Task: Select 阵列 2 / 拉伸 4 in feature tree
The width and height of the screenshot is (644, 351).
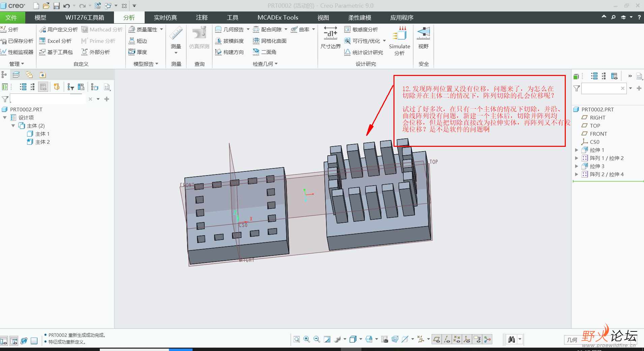Action: click(606, 174)
